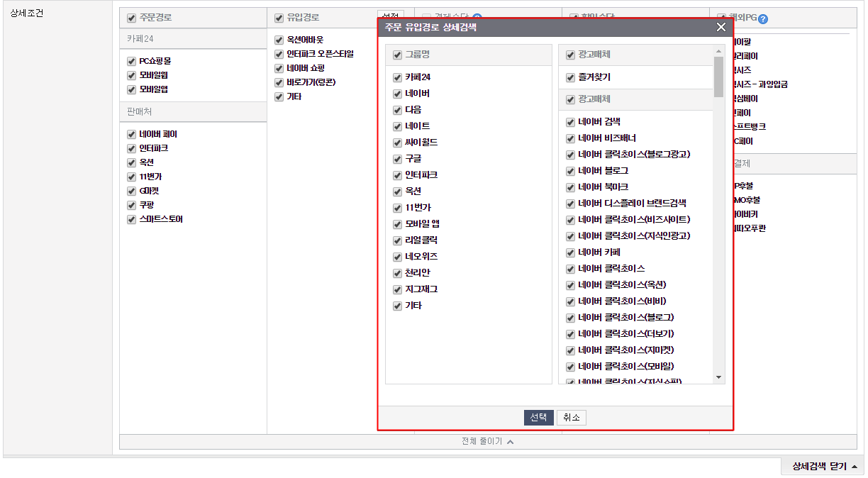Viewport: 868px width, 478px height.
Task: Toggle 옥션 in the 그룹명 list
Action: [397, 191]
